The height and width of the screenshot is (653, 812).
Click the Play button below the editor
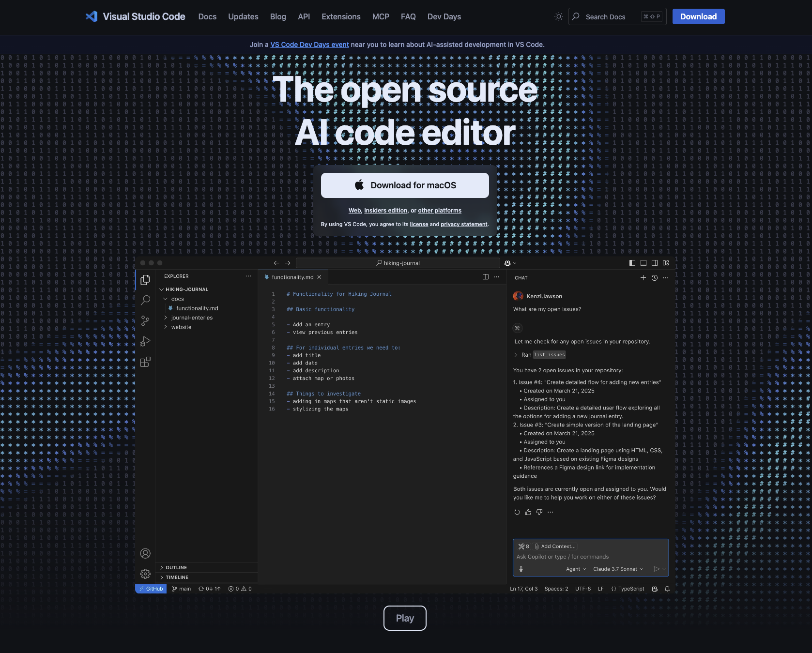(x=405, y=618)
